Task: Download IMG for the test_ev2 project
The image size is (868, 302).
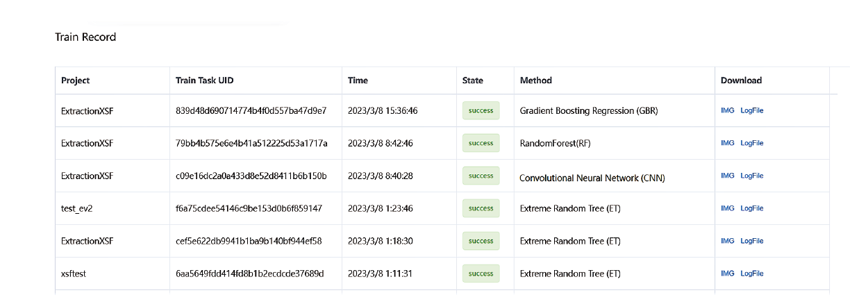Action: [728, 208]
